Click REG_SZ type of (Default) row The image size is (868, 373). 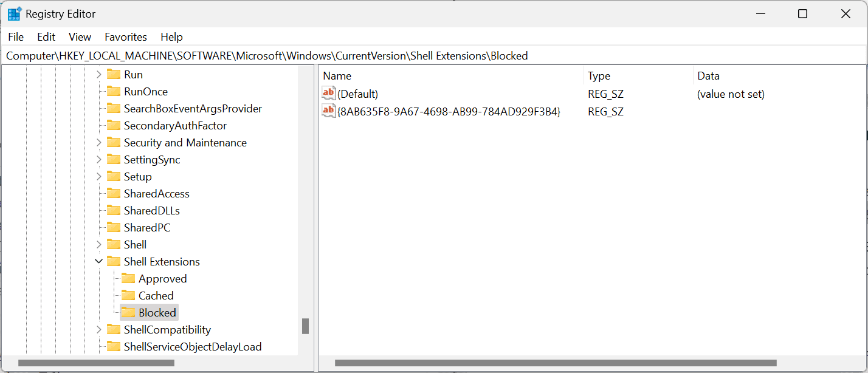pyautogui.click(x=605, y=94)
